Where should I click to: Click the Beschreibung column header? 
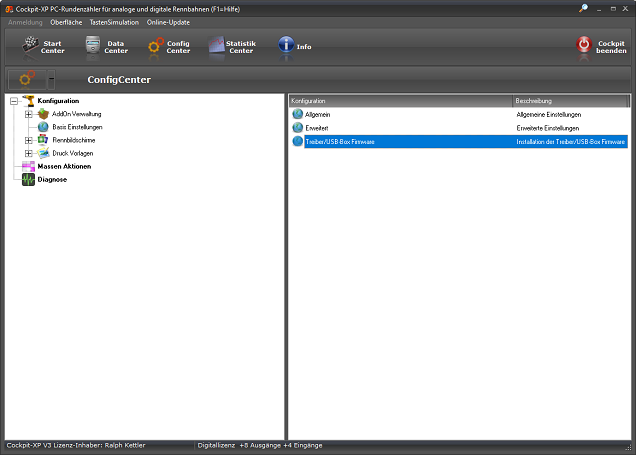pyautogui.click(x=570, y=101)
